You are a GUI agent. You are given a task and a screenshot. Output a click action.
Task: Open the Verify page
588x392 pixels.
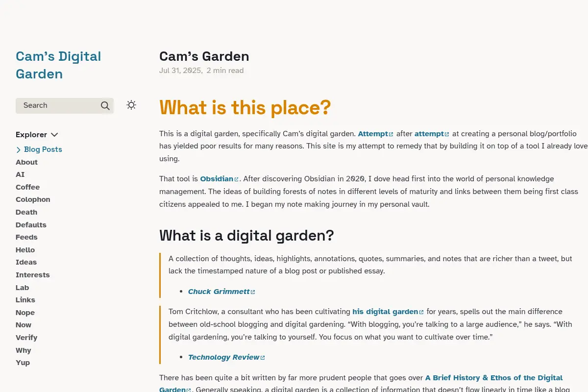26,338
